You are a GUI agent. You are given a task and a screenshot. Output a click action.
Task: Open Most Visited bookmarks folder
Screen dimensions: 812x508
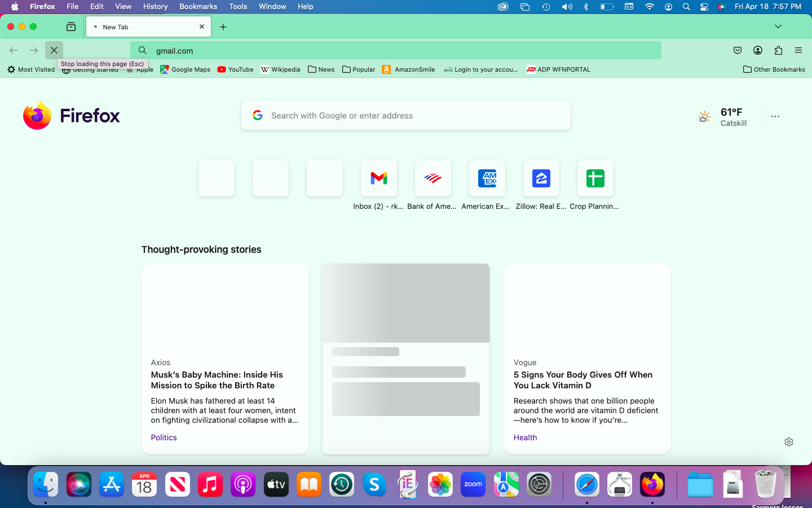tap(31, 69)
